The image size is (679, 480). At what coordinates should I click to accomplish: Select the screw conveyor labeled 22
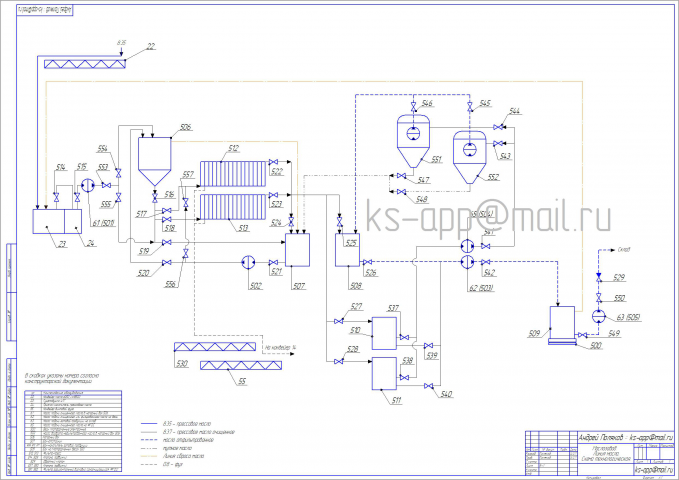tap(85, 64)
